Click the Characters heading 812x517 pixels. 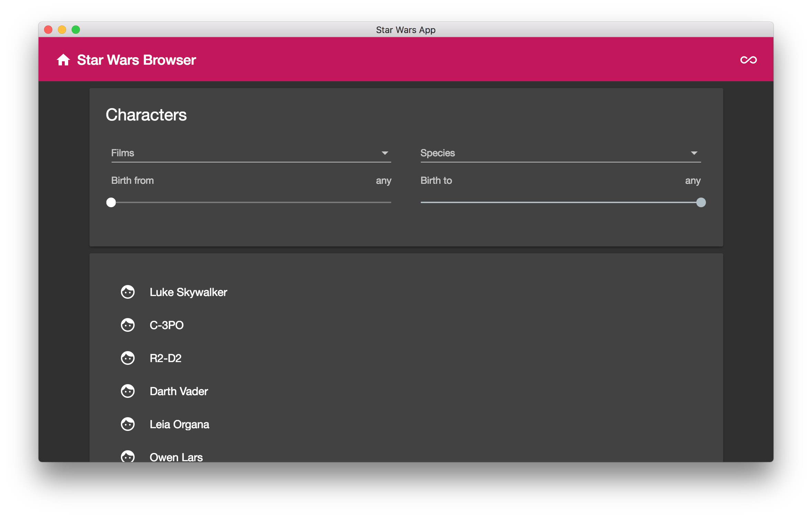146,115
